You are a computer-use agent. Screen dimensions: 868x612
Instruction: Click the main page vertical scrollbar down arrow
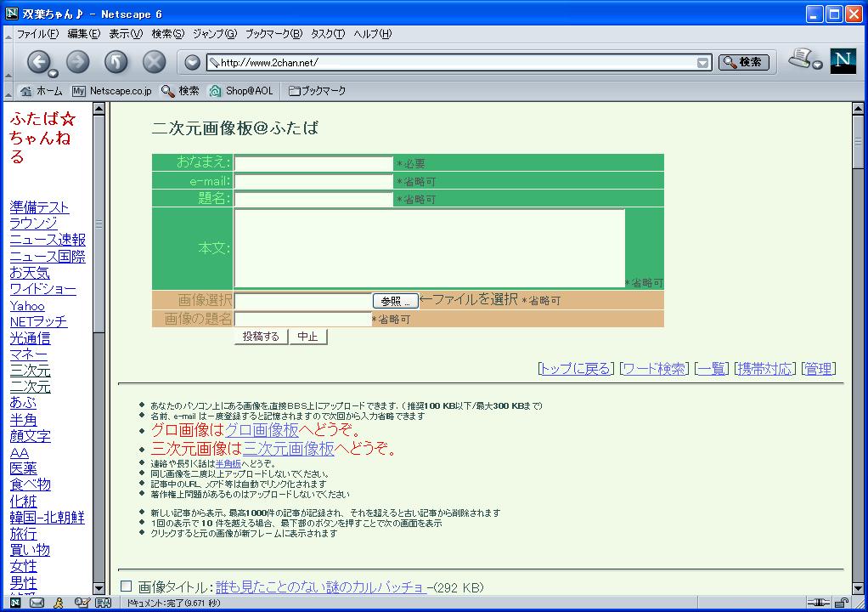(858, 587)
